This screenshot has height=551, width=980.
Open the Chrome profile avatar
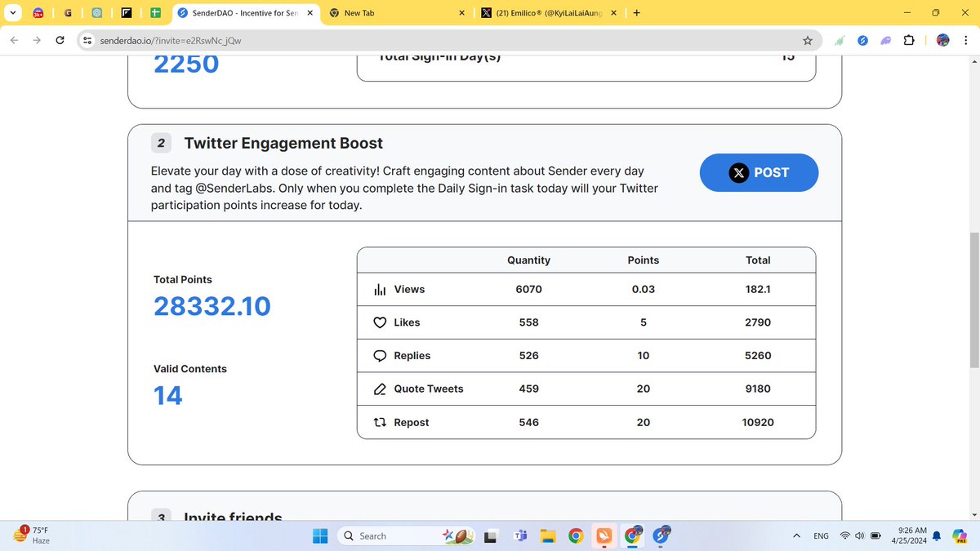(943, 41)
